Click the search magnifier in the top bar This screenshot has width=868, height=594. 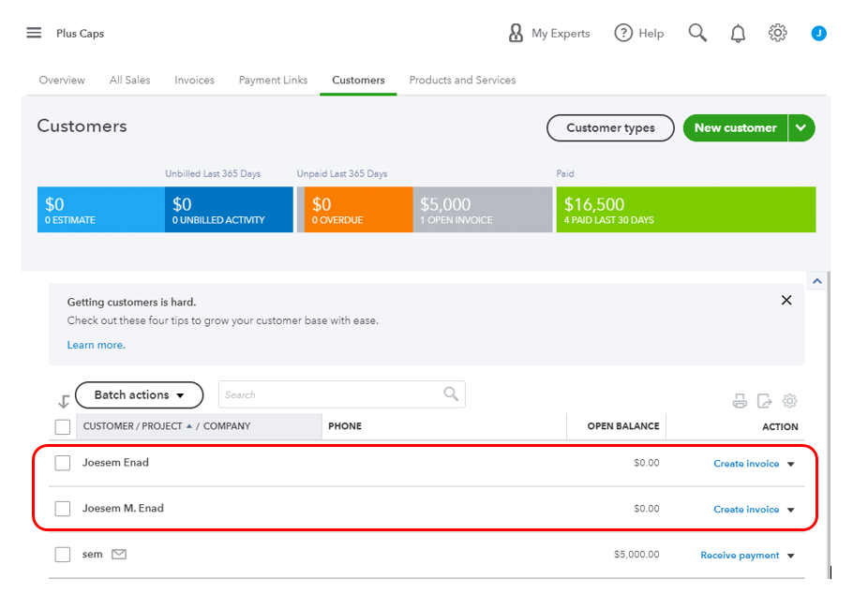697,32
